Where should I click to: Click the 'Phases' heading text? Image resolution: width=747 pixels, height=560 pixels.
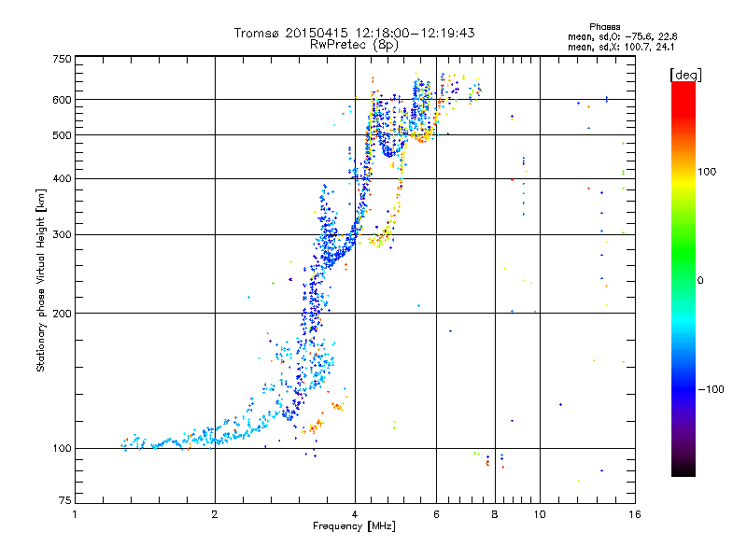pyautogui.click(x=604, y=27)
